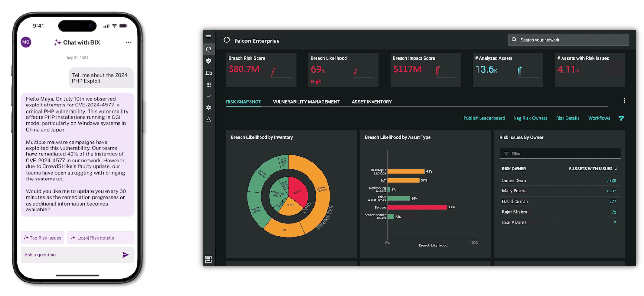
Task: Open vertical dots menu beside dashboard tabs
Action: click(624, 100)
